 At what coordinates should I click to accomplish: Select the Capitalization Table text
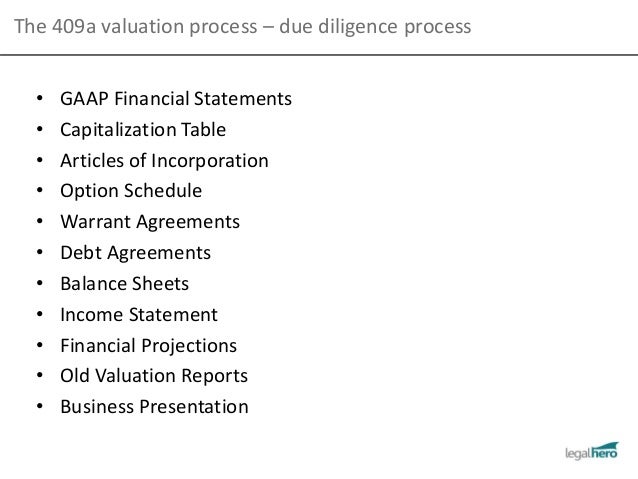143,130
